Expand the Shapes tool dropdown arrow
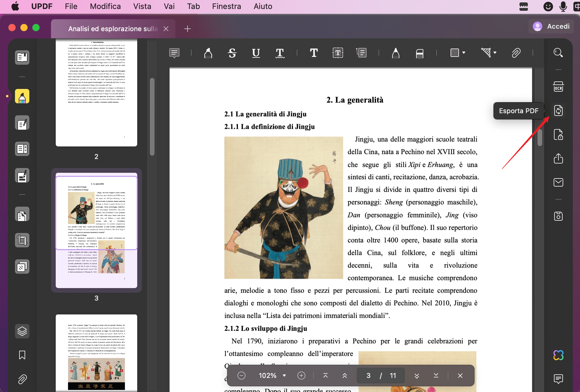This screenshot has height=392, width=580. point(464,53)
